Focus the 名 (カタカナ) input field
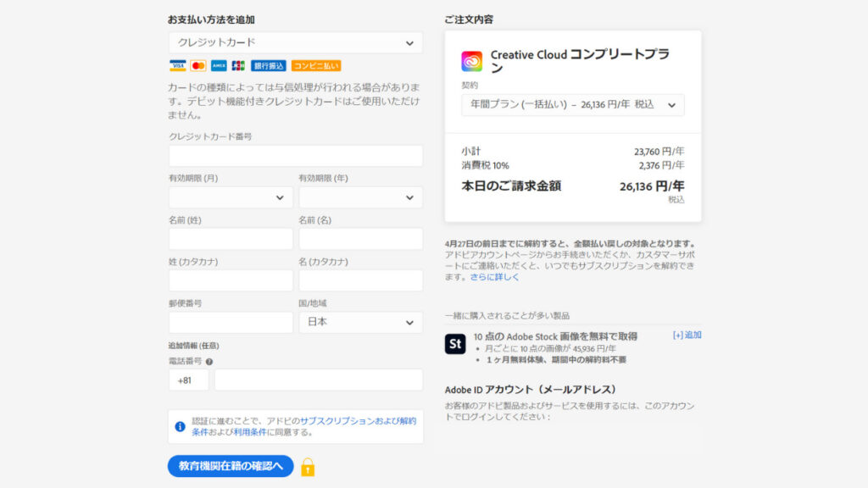The height and width of the screenshot is (488, 868). point(361,280)
